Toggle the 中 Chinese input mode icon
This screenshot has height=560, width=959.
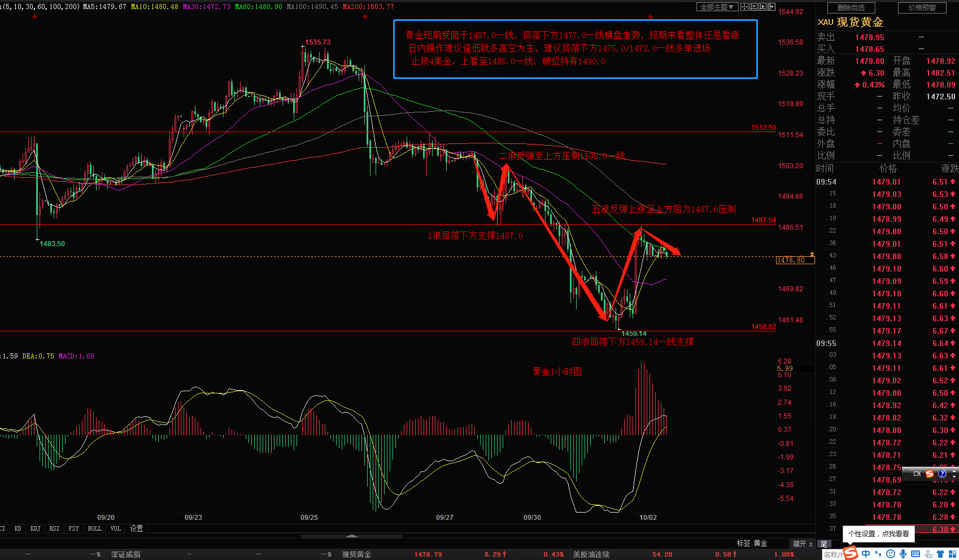866,554
